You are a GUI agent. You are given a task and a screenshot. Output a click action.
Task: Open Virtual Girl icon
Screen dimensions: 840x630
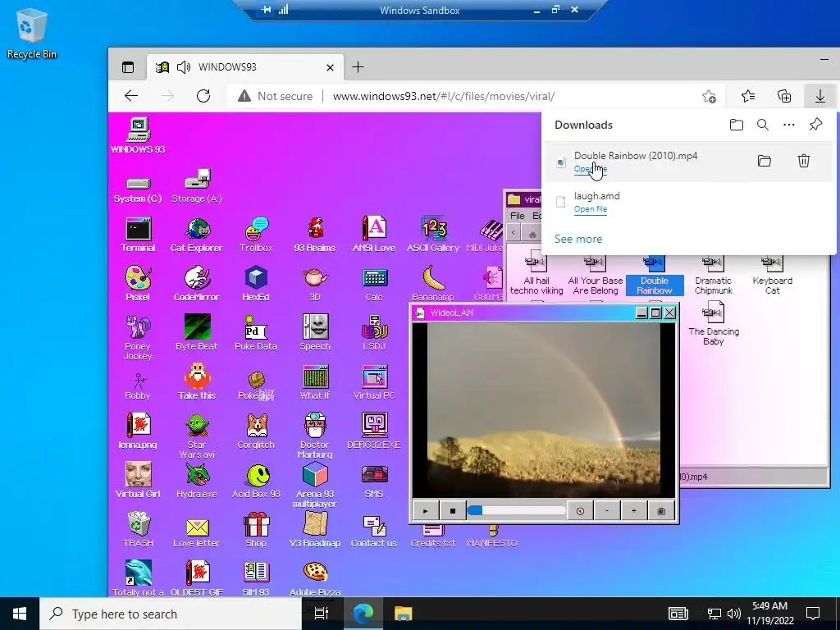tap(138, 481)
